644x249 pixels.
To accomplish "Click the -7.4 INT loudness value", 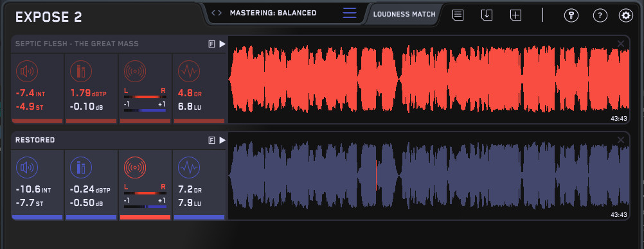I will (30, 94).
